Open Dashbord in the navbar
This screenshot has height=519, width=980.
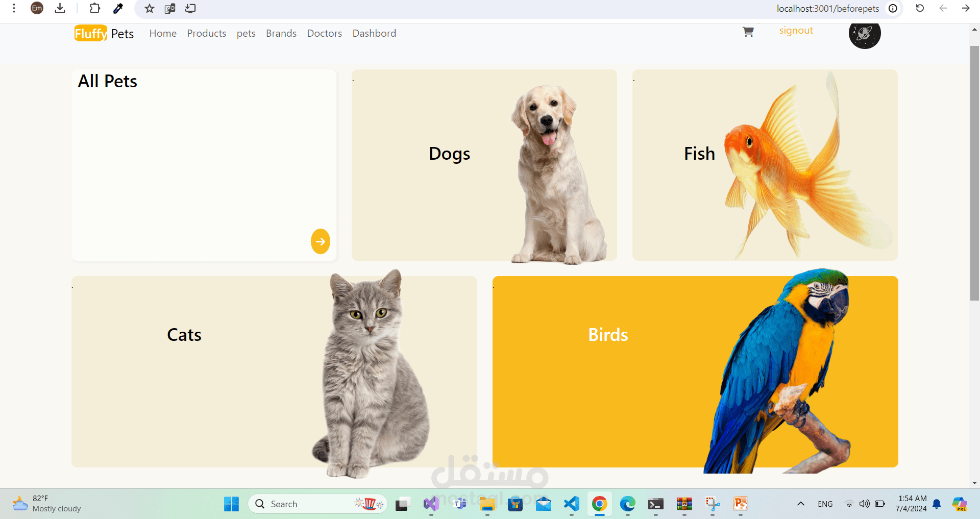click(374, 33)
